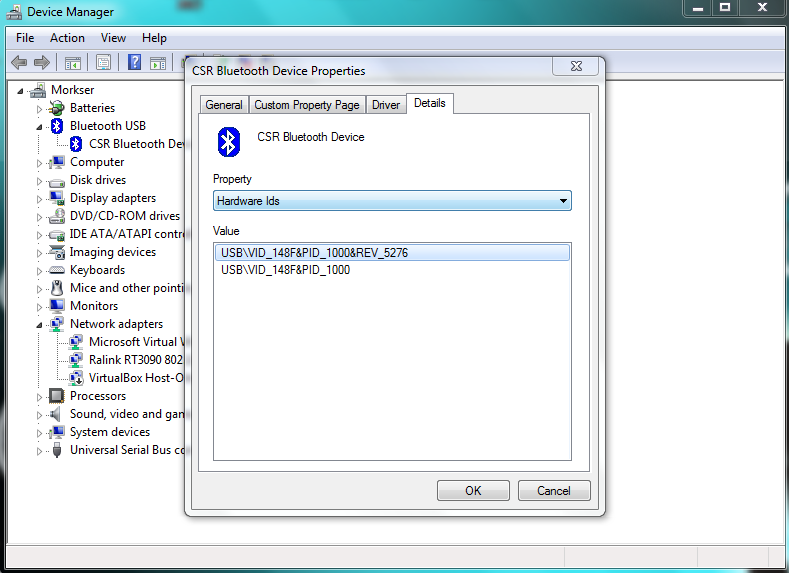789x573 pixels.
Task: Click the Keyboards category icon
Action: [x=57, y=270]
